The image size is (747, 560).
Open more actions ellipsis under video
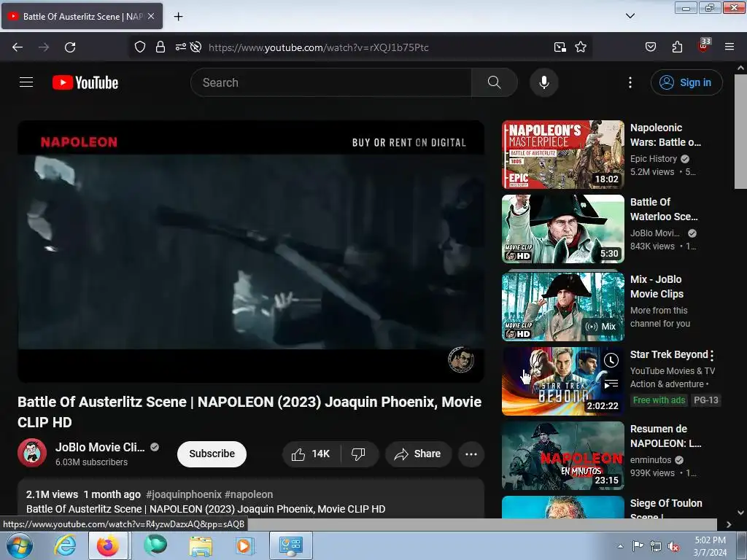[x=471, y=454]
